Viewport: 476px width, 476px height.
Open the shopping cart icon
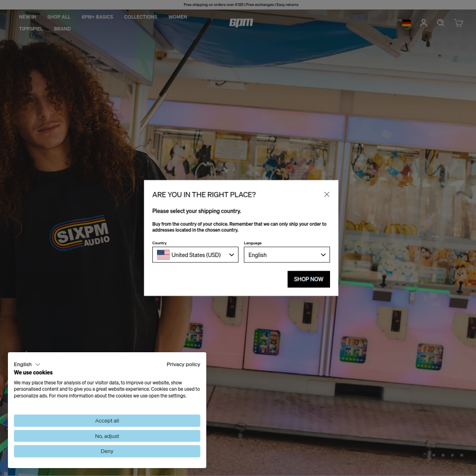(459, 23)
